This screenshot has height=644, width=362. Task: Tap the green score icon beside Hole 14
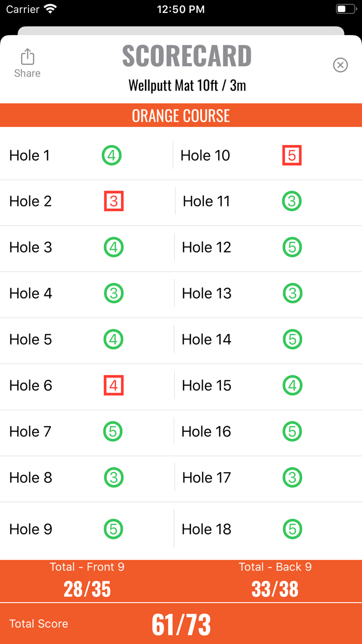(292, 339)
